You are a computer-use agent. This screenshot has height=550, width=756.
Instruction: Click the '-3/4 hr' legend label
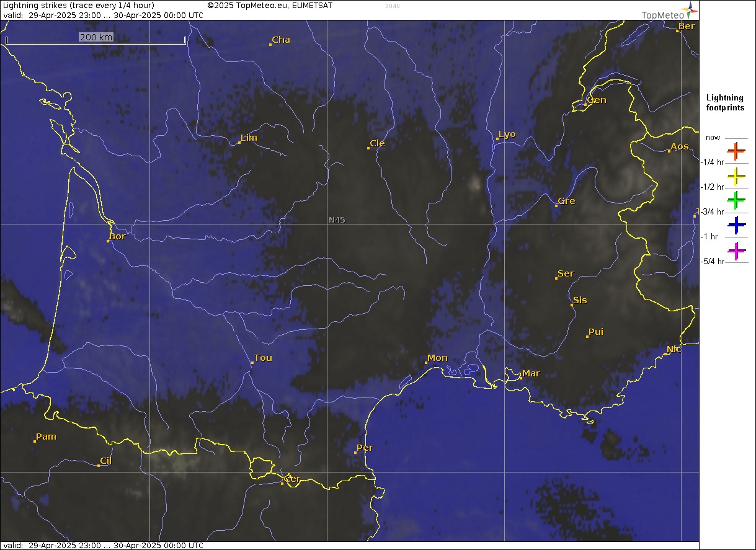point(712,212)
